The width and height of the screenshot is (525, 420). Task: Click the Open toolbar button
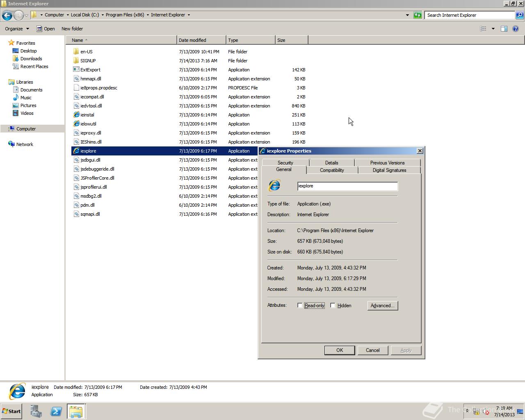46,29
